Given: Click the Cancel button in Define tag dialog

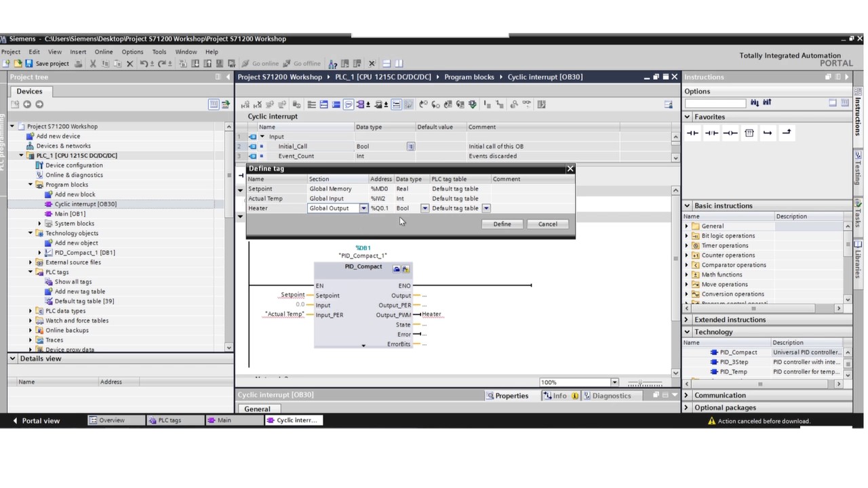Looking at the screenshot, I should [x=548, y=224].
